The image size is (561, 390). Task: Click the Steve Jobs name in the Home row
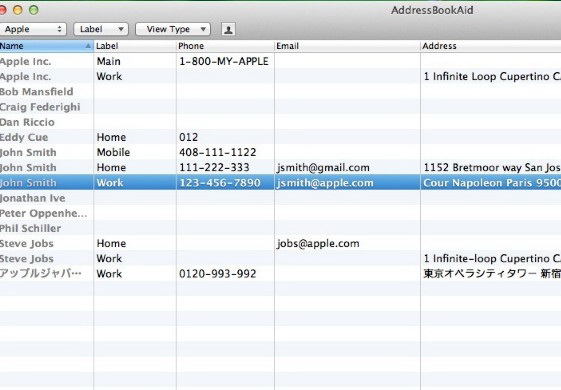27,244
